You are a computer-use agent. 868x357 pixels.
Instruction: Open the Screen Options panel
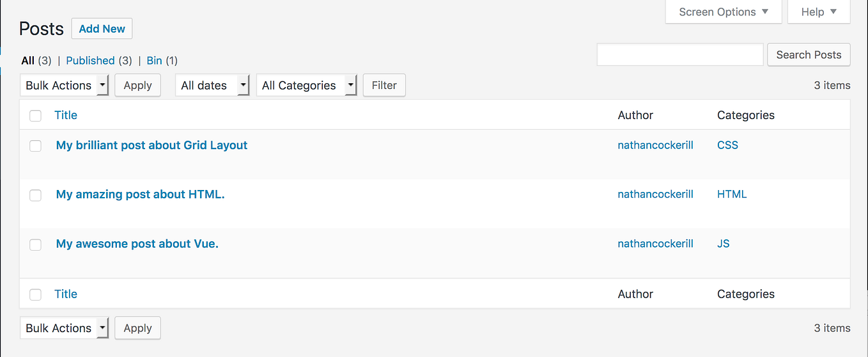tap(723, 12)
